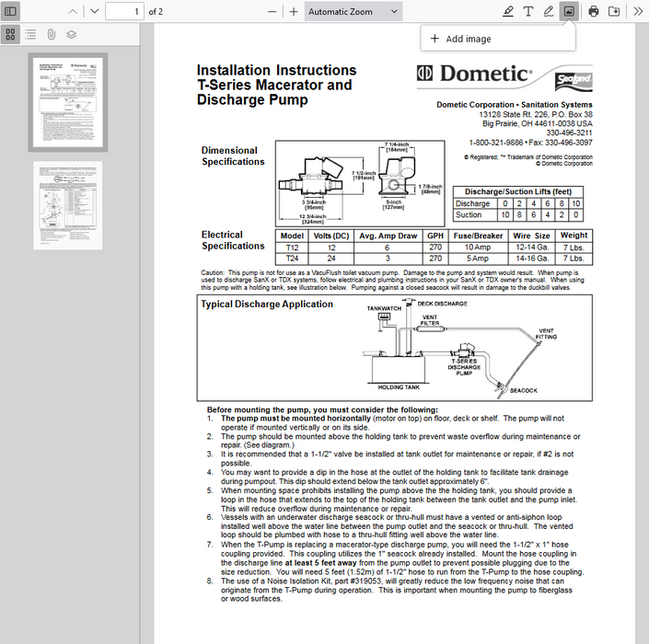Image resolution: width=649 pixels, height=644 pixels.
Task: Toggle the add image tool button
Action: pyautogui.click(x=569, y=11)
